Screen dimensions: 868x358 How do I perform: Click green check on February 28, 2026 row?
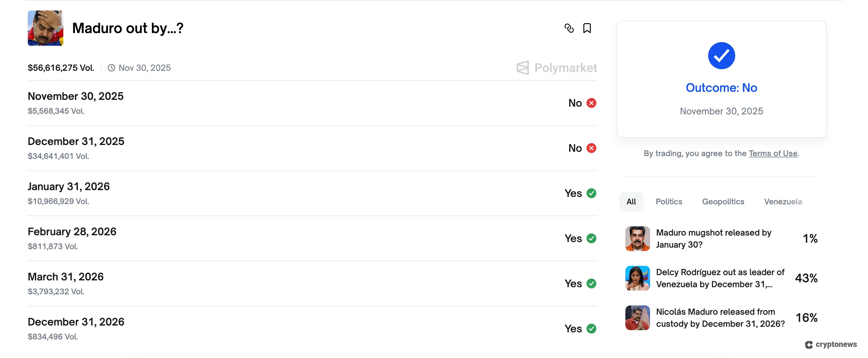coord(591,239)
